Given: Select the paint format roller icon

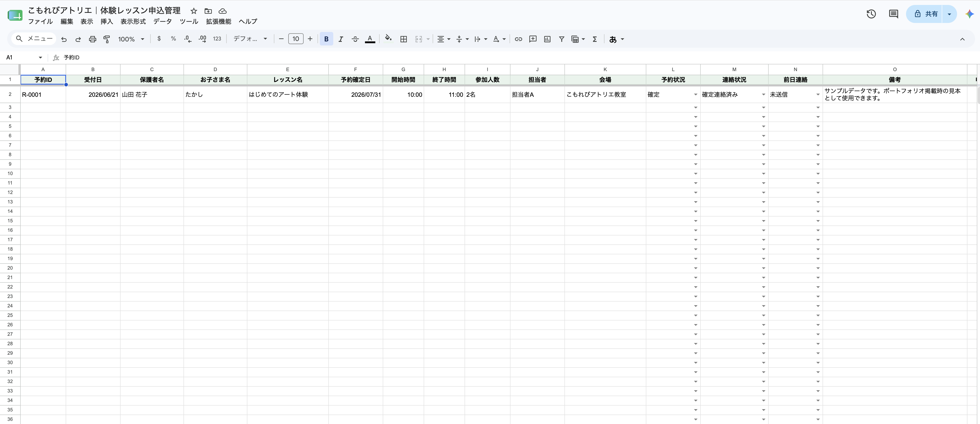Looking at the screenshot, I should (x=107, y=39).
